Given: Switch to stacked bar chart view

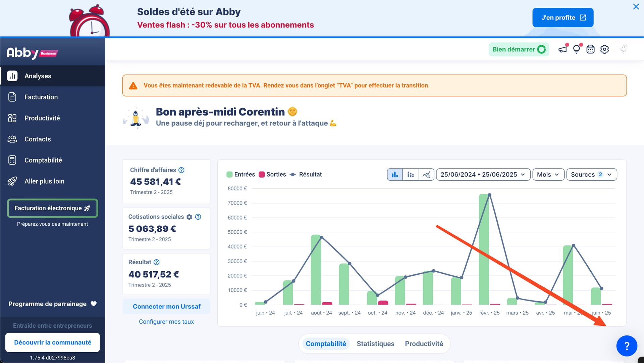Looking at the screenshot, I should pos(411,175).
